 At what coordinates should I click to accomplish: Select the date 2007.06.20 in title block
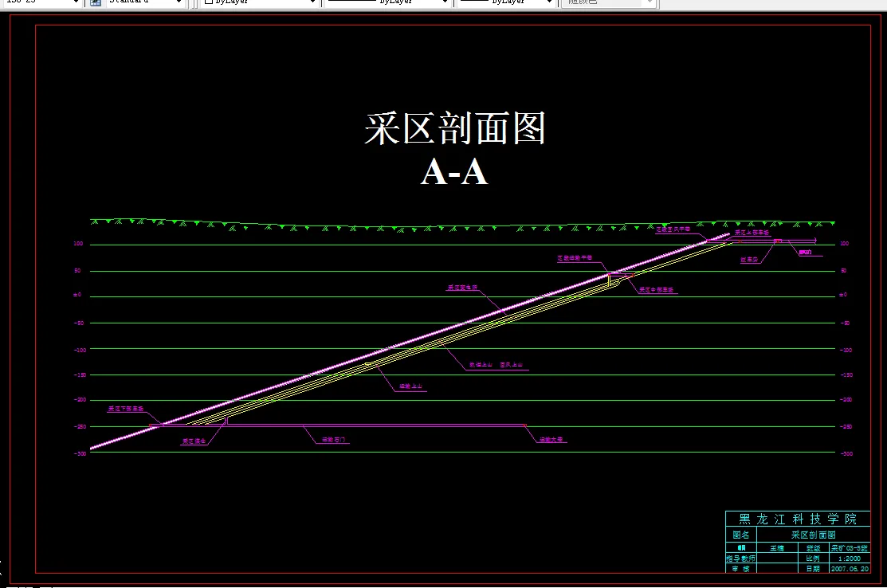pyautogui.click(x=850, y=569)
